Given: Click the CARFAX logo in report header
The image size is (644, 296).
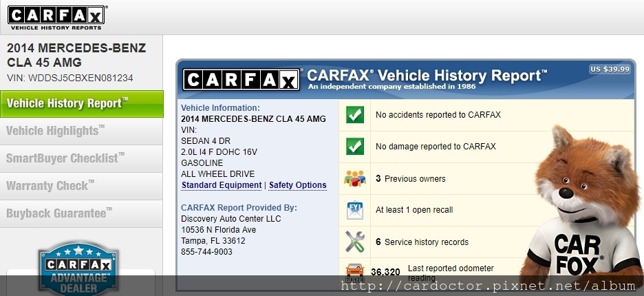Looking at the screenshot, I should point(241,80).
